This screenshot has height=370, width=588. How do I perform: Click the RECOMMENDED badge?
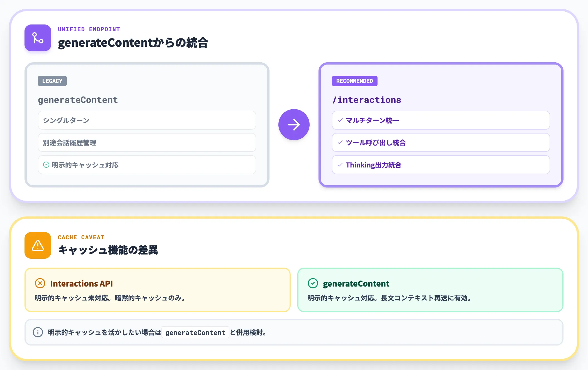click(x=354, y=81)
